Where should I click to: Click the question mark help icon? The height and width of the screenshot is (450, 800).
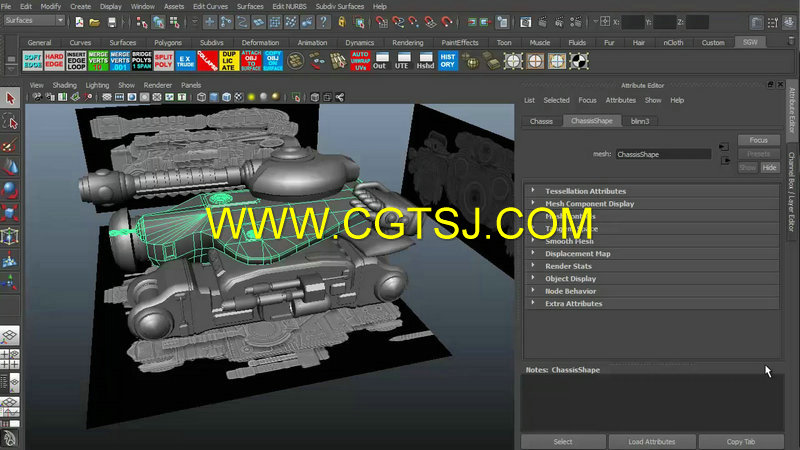(323, 22)
